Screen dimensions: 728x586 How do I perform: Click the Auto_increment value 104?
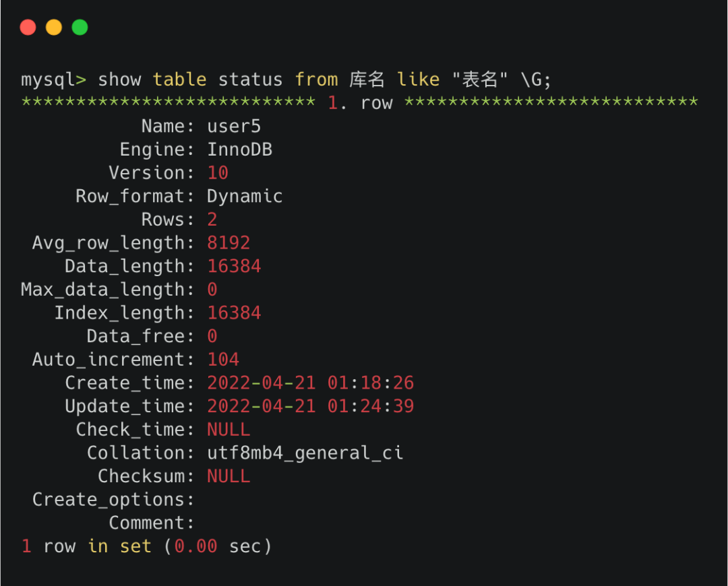point(223,360)
